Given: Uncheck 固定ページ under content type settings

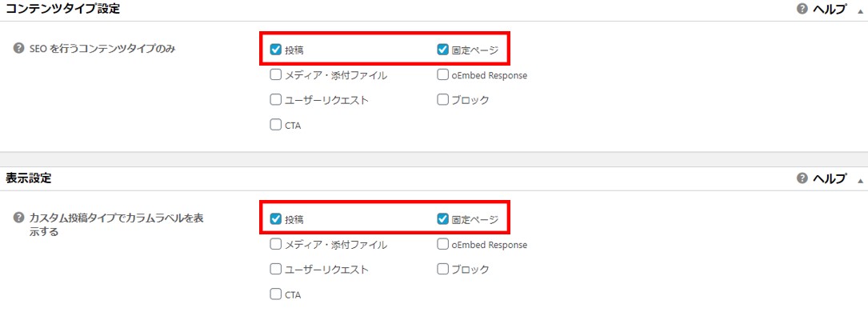Looking at the screenshot, I should point(442,50).
